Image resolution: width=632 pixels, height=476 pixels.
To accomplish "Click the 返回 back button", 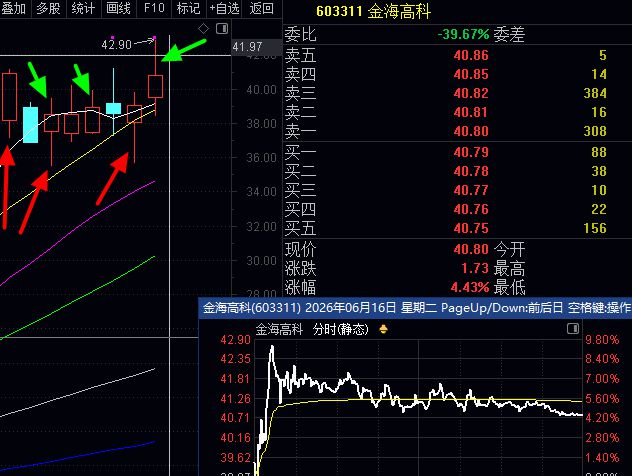I will point(261,8).
